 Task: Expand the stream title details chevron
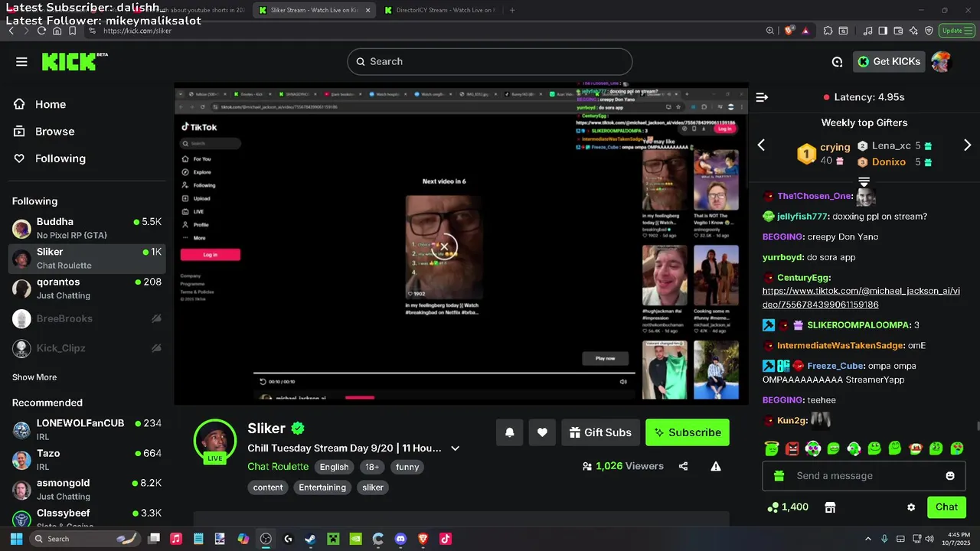(x=456, y=448)
